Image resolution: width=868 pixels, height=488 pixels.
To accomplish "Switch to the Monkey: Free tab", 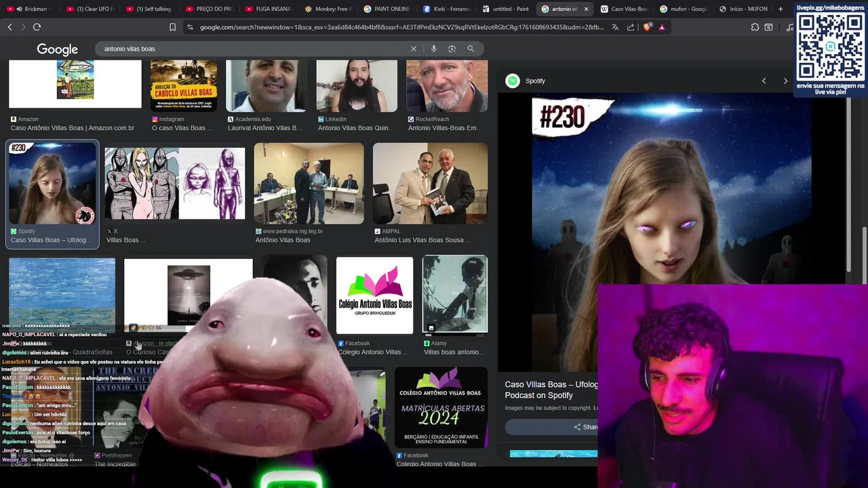I will point(328,9).
